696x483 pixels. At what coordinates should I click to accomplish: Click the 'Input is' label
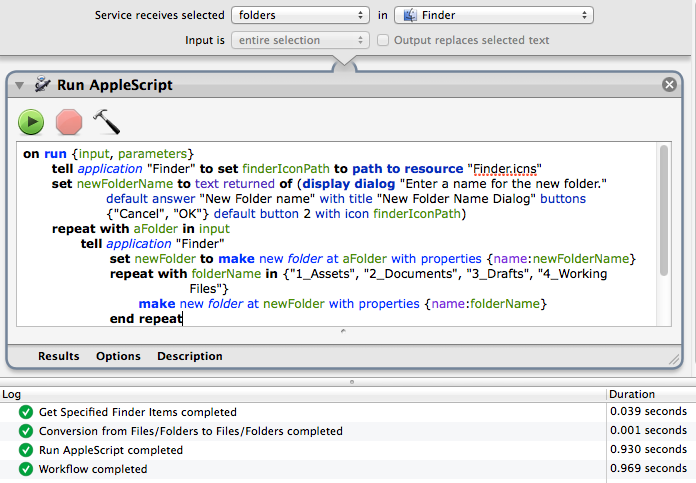click(x=205, y=40)
